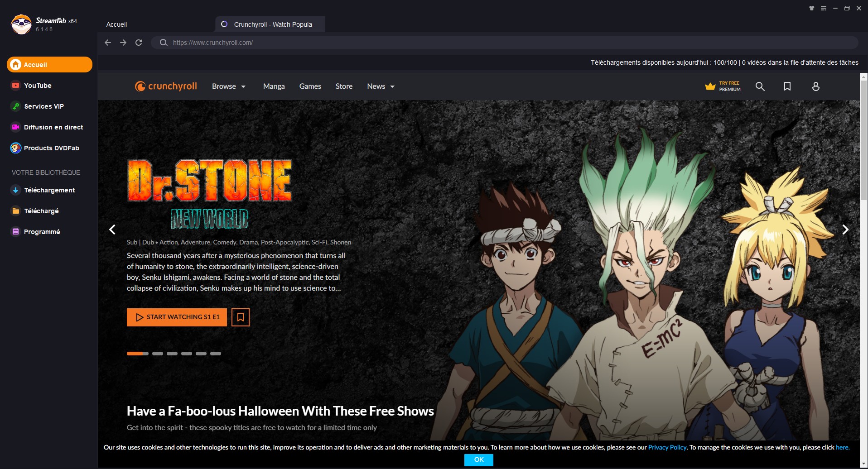
Task: Switch to the Accueil tab
Action: (116, 24)
